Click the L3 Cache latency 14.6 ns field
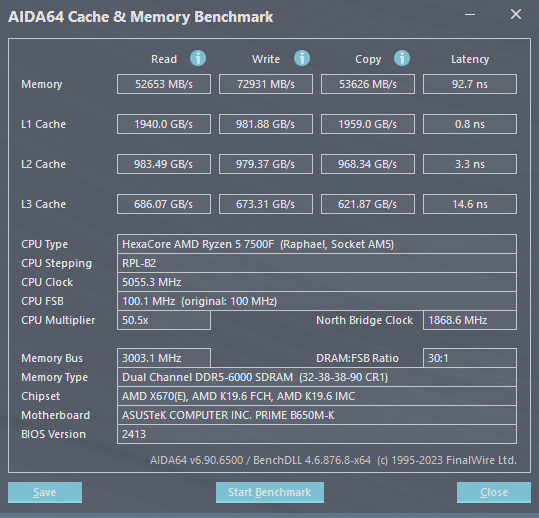The height and width of the screenshot is (518, 539). pos(470,204)
